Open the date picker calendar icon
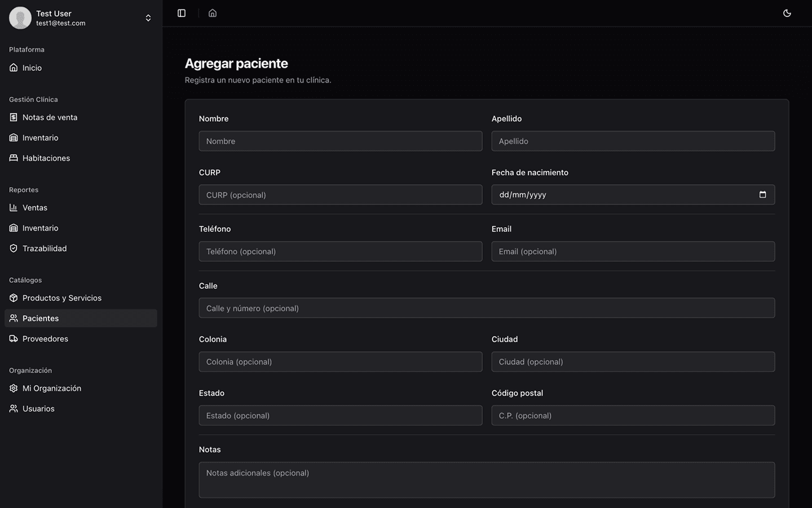This screenshot has width=812, height=508. (x=762, y=195)
